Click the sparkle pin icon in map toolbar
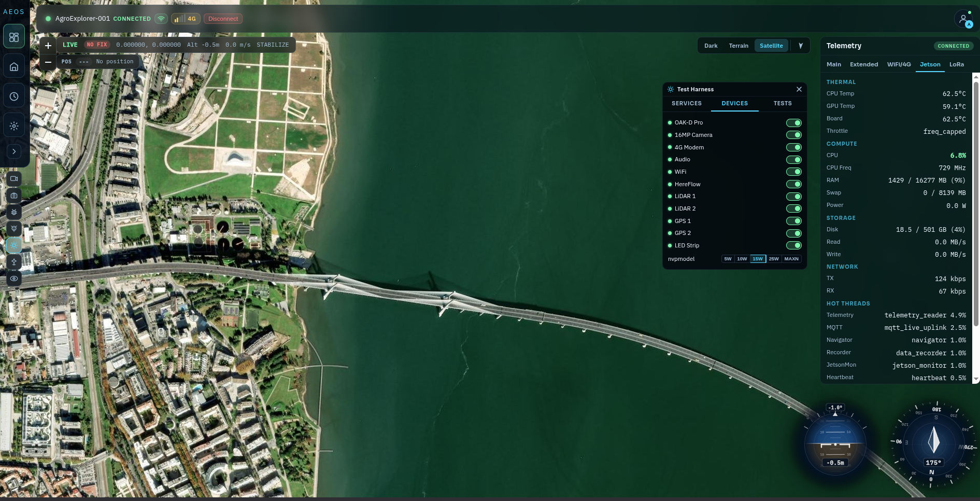The image size is (980, 501). (x=14, y=262)
